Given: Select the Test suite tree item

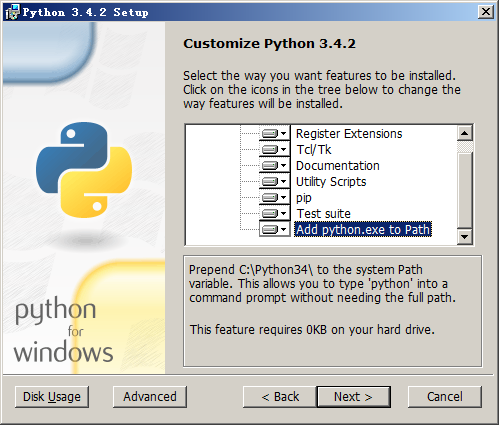Looking at the screenshot, I should [x=324, y=214].
